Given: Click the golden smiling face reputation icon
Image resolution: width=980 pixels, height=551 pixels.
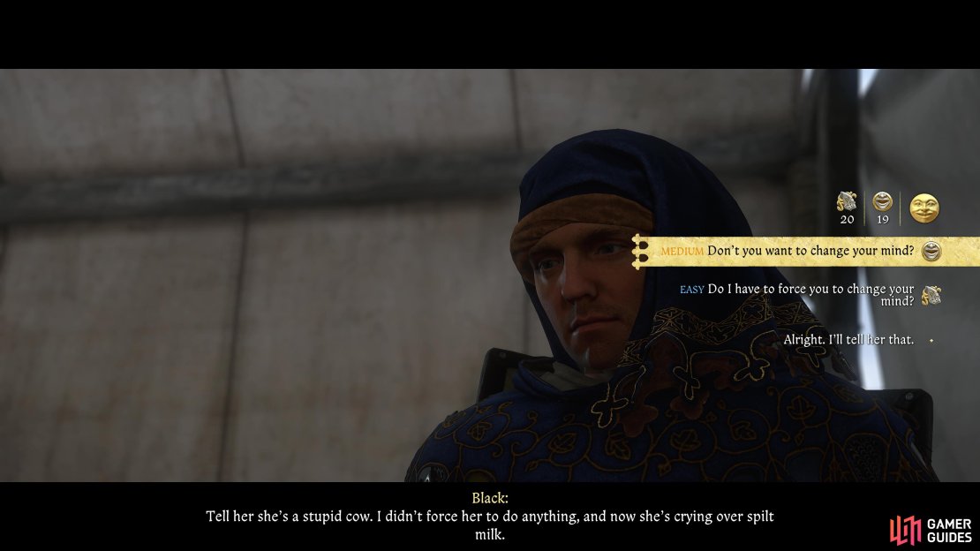Looking at the screenshot, I should 924,208.
